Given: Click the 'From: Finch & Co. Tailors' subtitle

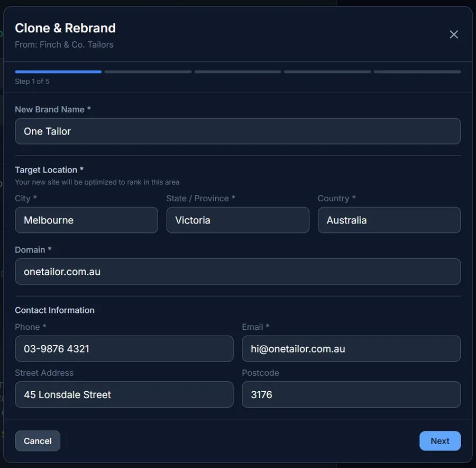Looking at the screenshot, I should coord(64,44).
